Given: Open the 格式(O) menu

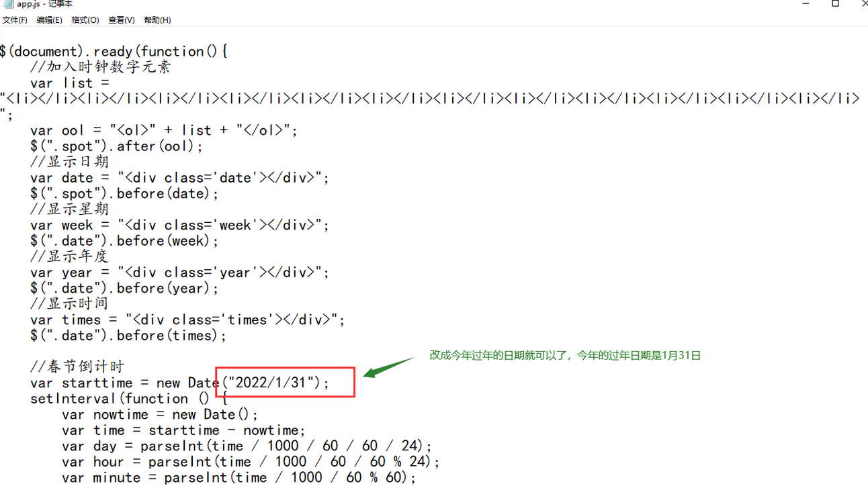Looking at the screenshot, I should coord(85,20).
